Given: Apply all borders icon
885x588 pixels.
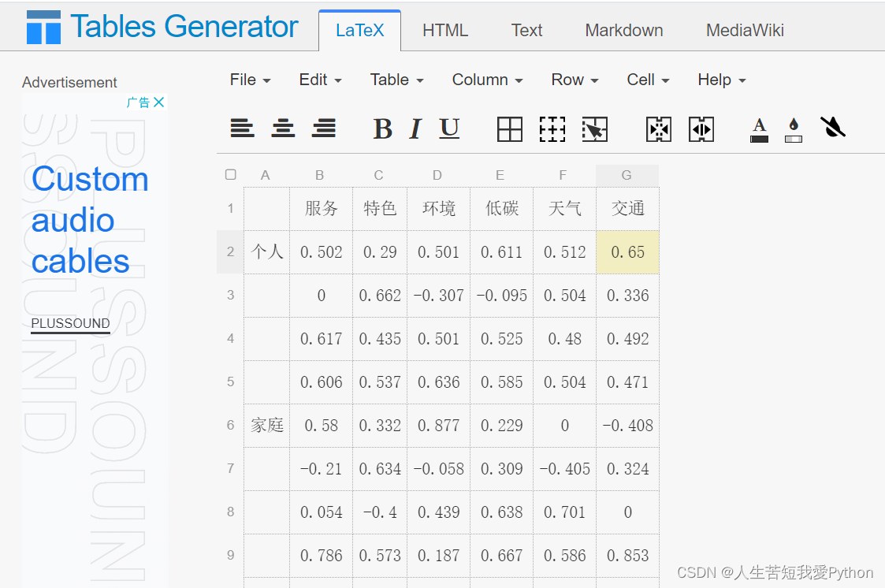Looking at the screenshot, I should click(x=510, y=129).
